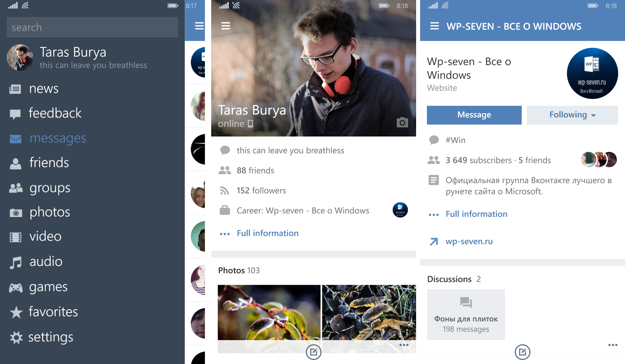Image resolution: width=625 pixels, height=364 pixels.
Task: Click the compose post icon below the Photos section
Action: click(x=313, y=352)
